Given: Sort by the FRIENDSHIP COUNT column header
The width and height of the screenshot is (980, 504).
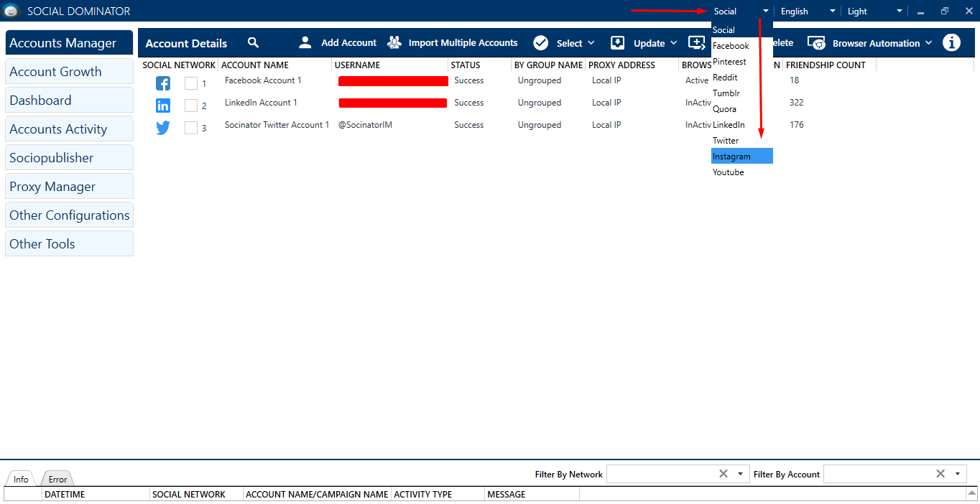Looking at the screenshot, I should [x=826, y=65].
